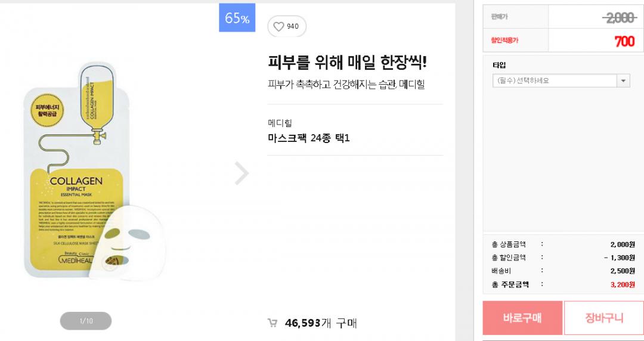Select the 마스크팩 24종 택1 product title

click(309, 138)
